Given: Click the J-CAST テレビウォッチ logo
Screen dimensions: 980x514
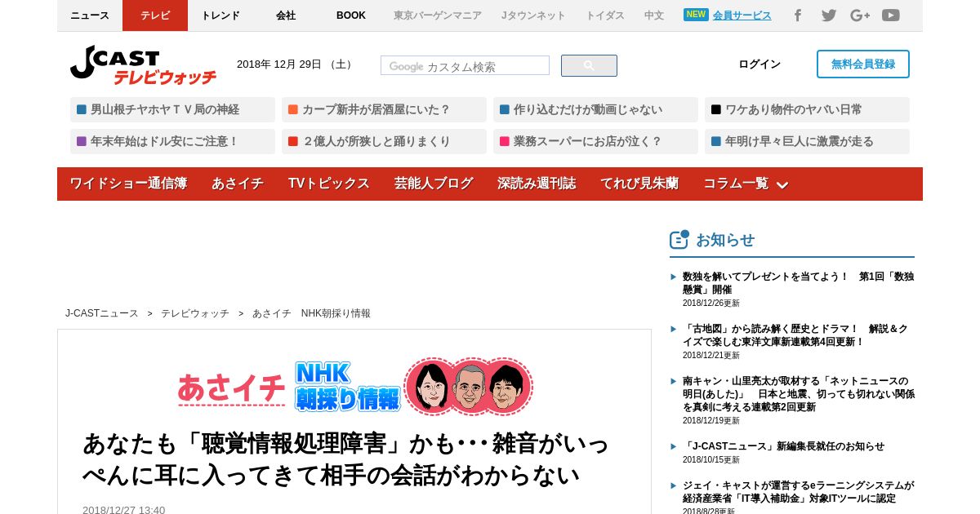Looking at the screenshot, I should coord(144,65).
